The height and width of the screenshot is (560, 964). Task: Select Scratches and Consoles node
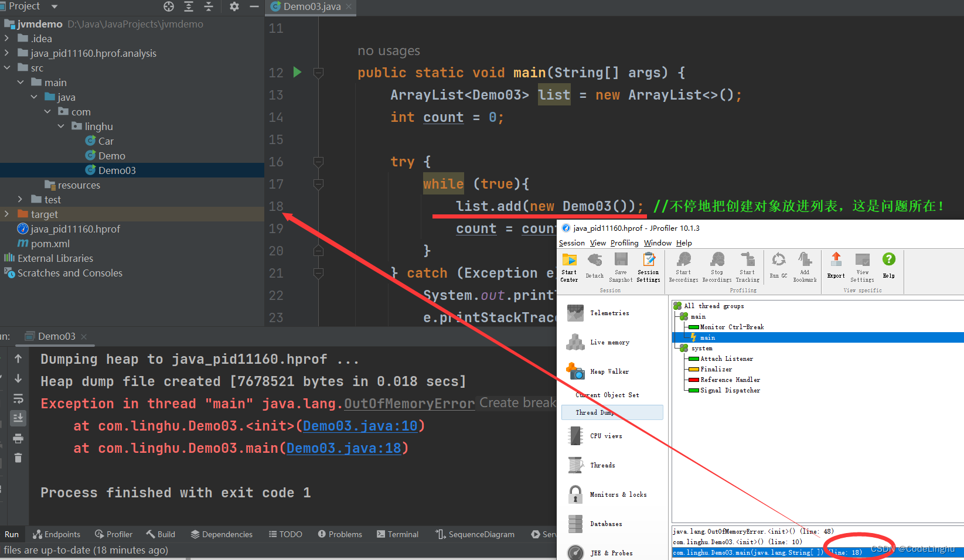pyautogui.click(x=63, y=272)
